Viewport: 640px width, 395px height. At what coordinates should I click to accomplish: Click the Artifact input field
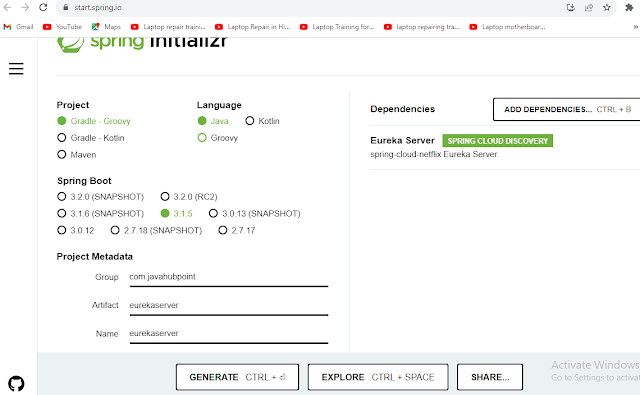point(229,306)
